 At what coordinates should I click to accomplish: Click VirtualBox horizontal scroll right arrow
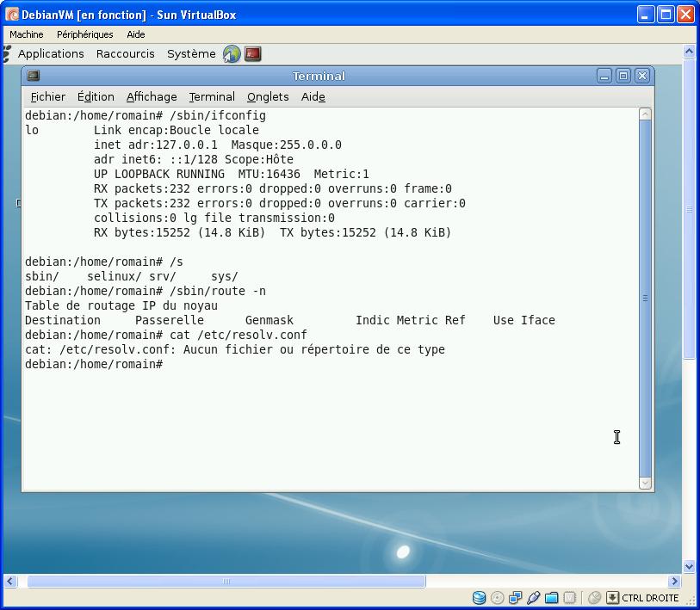coord(674,581)
